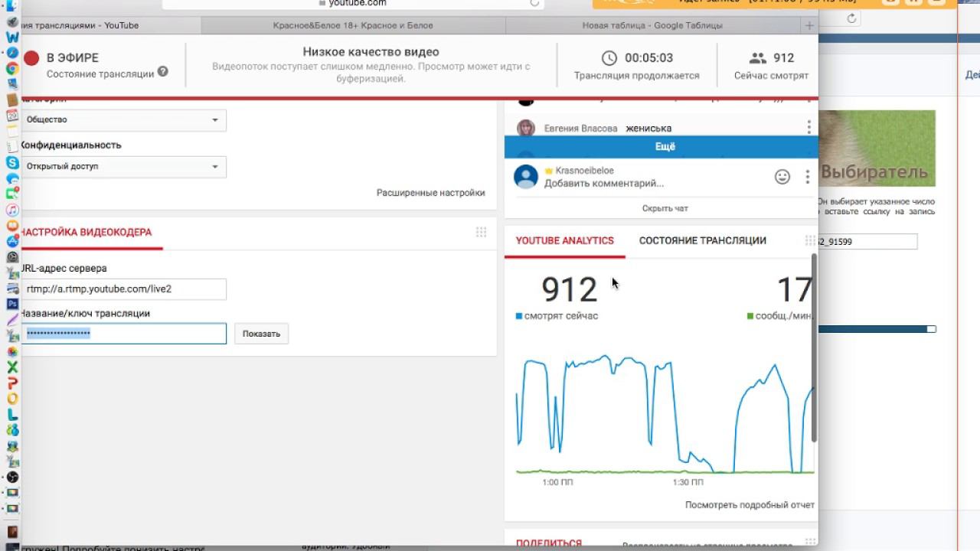This screenshot has height=551, width=980.
Task: Open OBS from the Dock
Action: [12, 477]
